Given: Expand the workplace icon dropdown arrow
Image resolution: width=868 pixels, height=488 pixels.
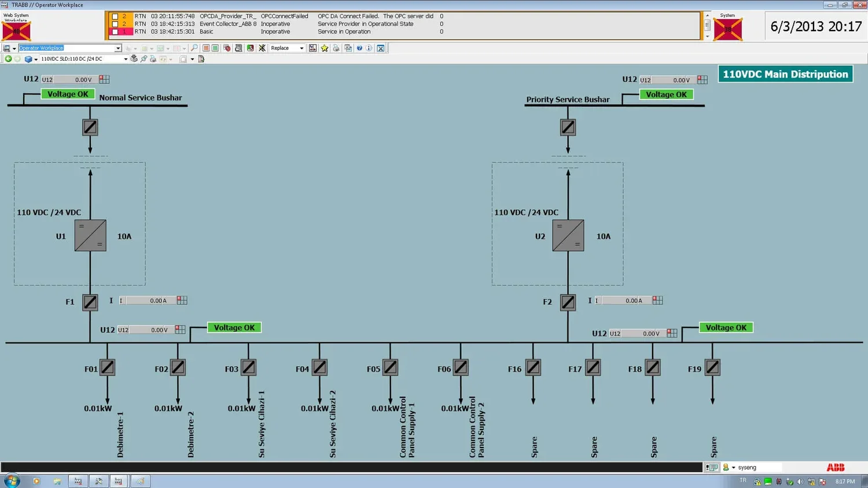Looking at the screenshot, I should [14, 49].
